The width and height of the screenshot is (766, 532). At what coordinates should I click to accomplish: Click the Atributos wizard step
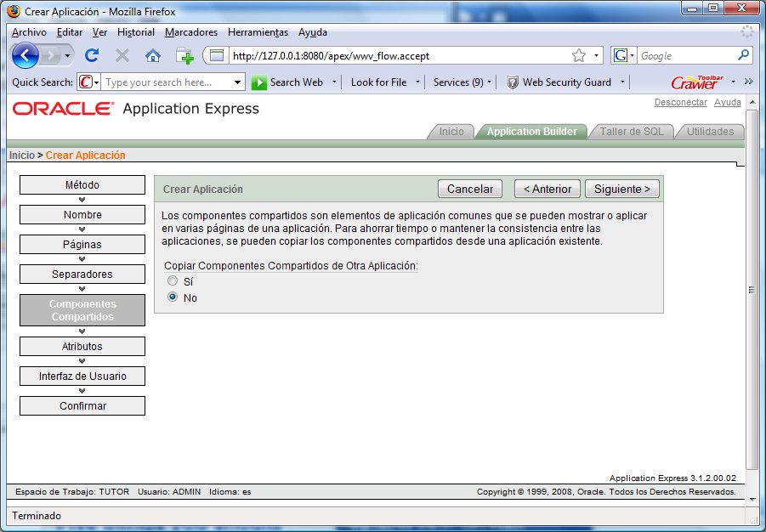click(x=82, y=347)
